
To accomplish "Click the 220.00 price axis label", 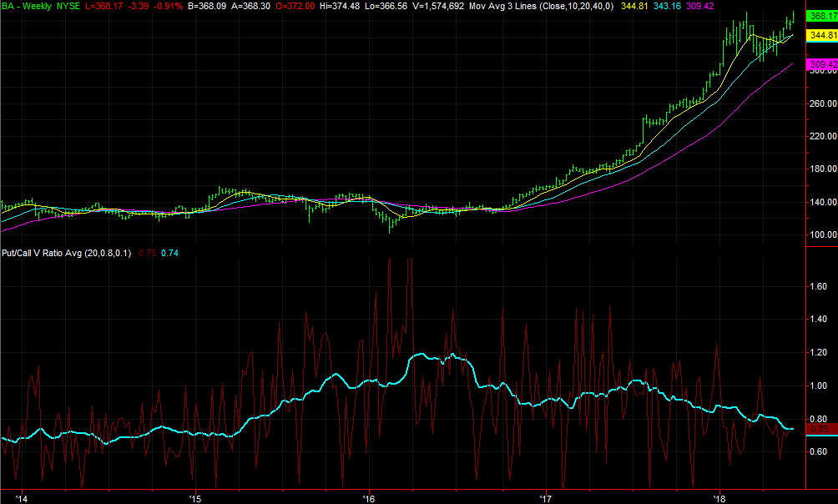I will coord(823,136).
